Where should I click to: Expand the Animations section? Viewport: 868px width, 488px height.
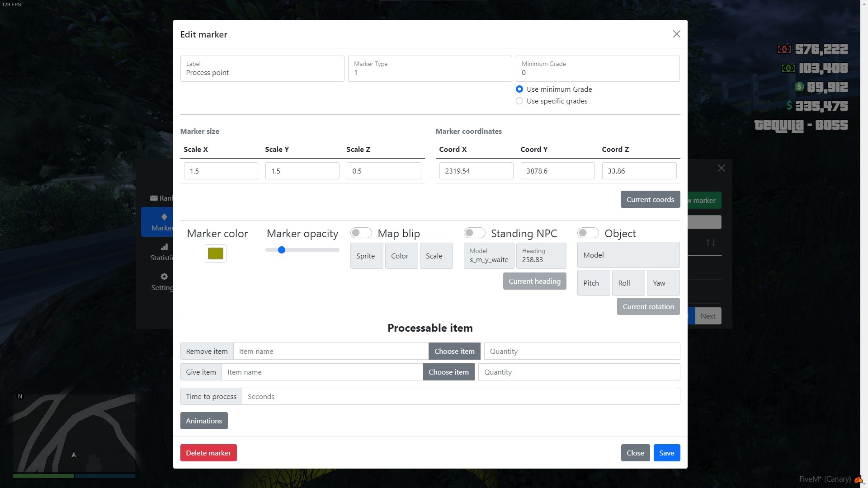[x=204, y=421]
